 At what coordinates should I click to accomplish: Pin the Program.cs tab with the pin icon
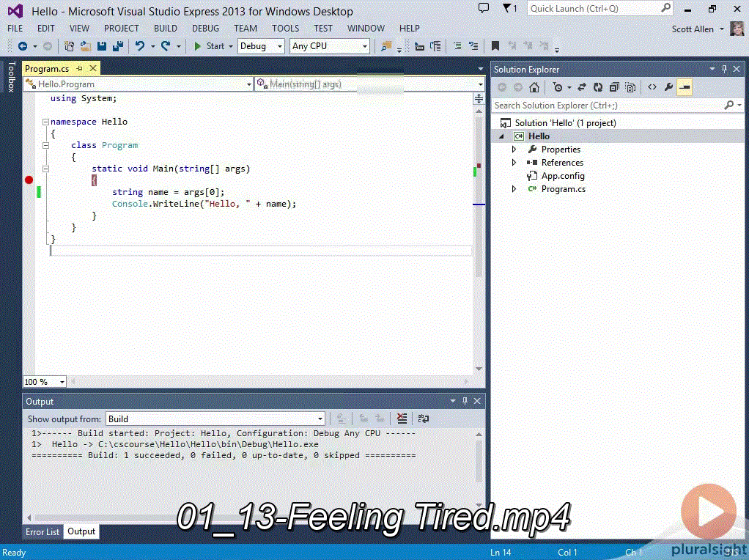coord(80,69)
